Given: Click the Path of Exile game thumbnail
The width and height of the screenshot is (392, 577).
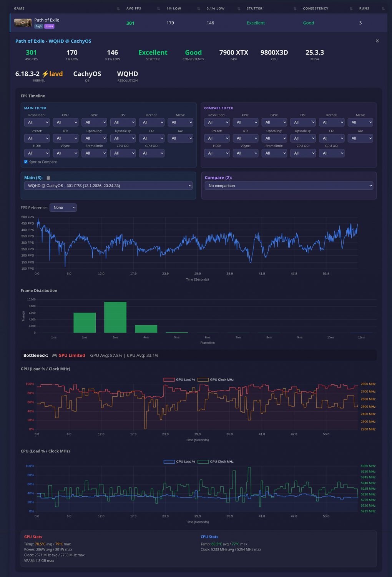Looking at the screenshot, I should point(23,23).
